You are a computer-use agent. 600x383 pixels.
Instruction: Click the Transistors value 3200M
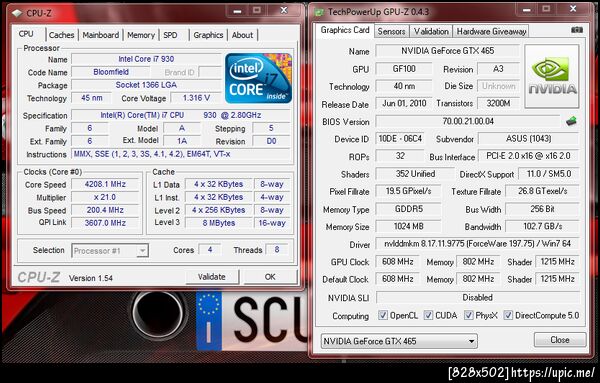(x=498, y=103)
